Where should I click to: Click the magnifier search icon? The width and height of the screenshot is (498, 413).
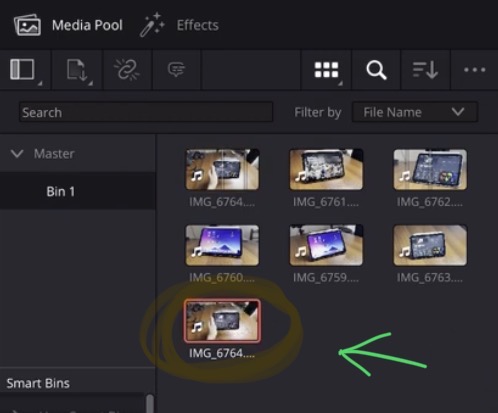click(x=376, y=70)
